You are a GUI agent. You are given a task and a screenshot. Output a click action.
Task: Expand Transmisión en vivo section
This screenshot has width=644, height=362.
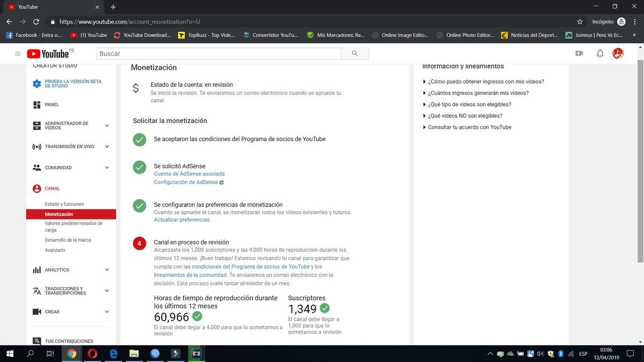click(x=107, y=146)
